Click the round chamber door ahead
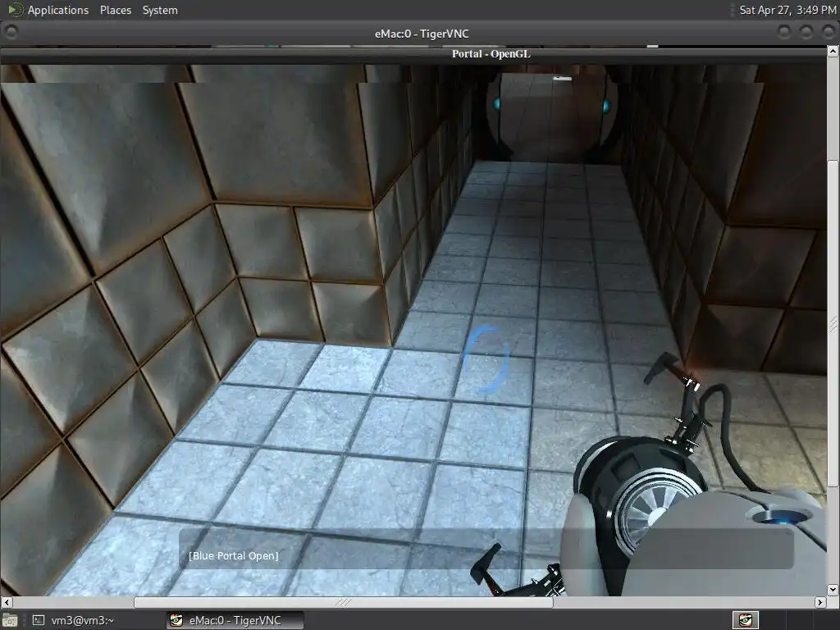This screenshot has height=630, width=840. pos(552,116)
